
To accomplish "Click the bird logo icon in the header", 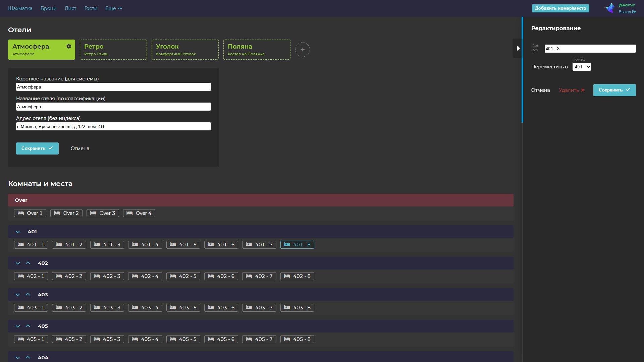I will 609,8.
